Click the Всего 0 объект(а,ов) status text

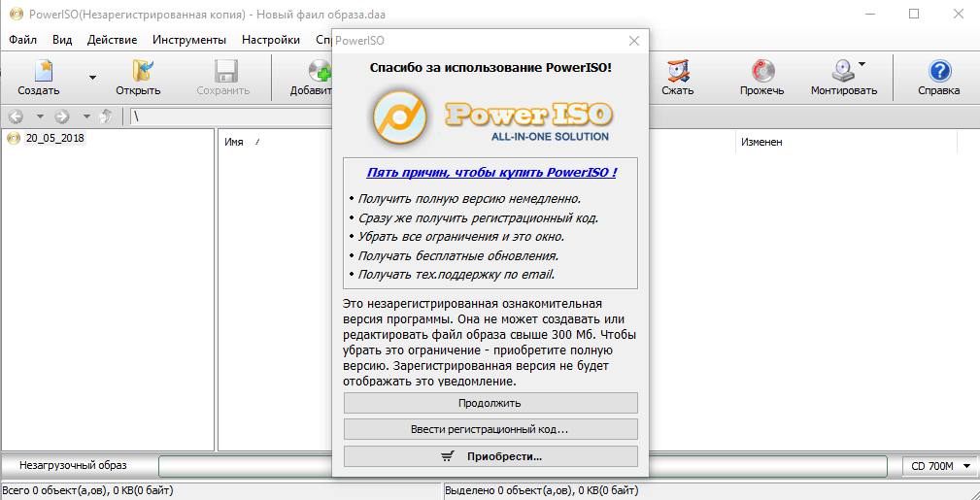(88, 490)
